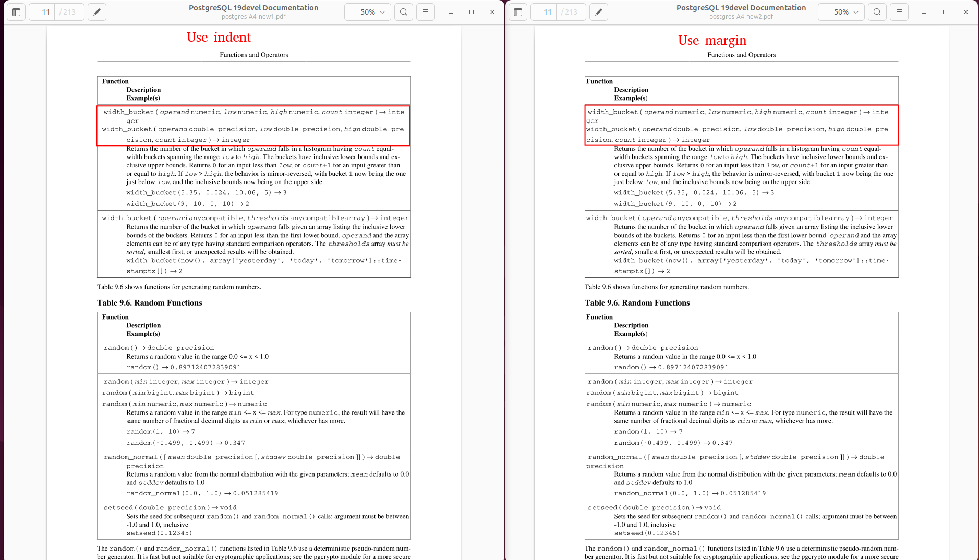Image resolution: width=979 pixels, height=560 pixels.
Task: Close the postgres-A4-new2.pdf window
Action: click(x=966, y=12)
